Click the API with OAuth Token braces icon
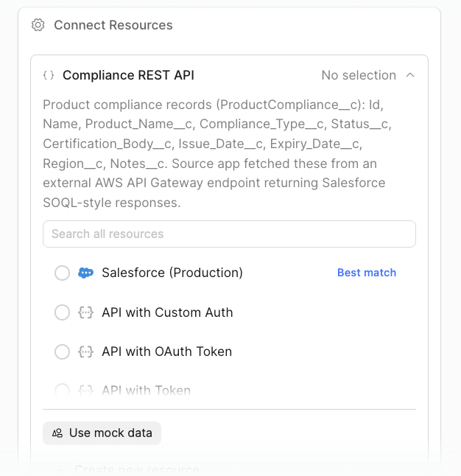Screen dimensions: 461x476 tap(86, 351)
